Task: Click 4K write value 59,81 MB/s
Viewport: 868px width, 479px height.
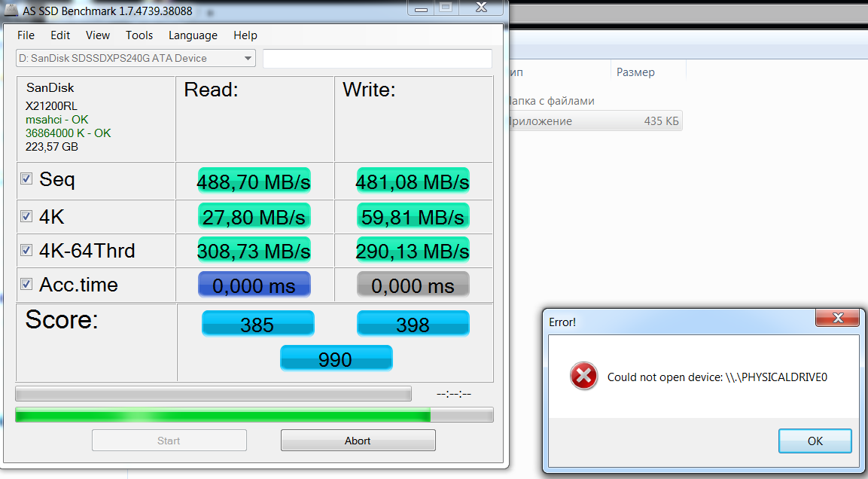Action: pos(413,216)
